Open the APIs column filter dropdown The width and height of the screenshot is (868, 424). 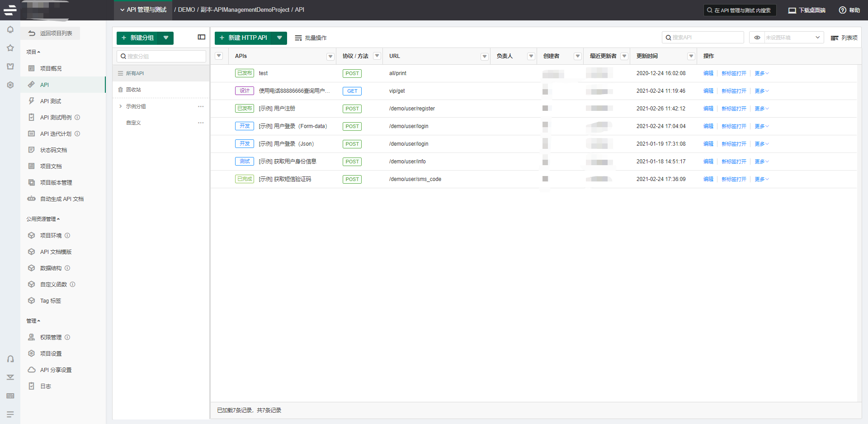click(x=330, y=56)
